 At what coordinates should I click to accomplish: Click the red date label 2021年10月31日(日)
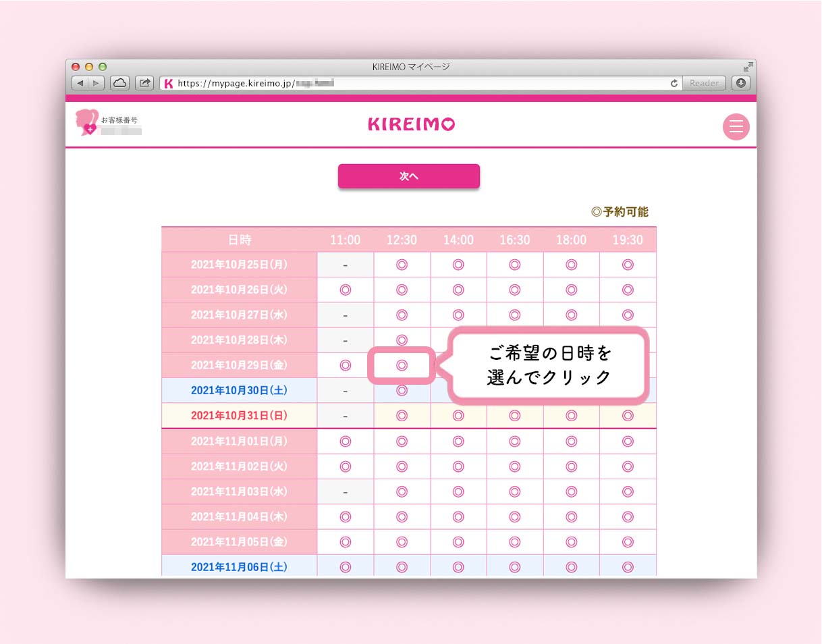click(x=239, y=416)
